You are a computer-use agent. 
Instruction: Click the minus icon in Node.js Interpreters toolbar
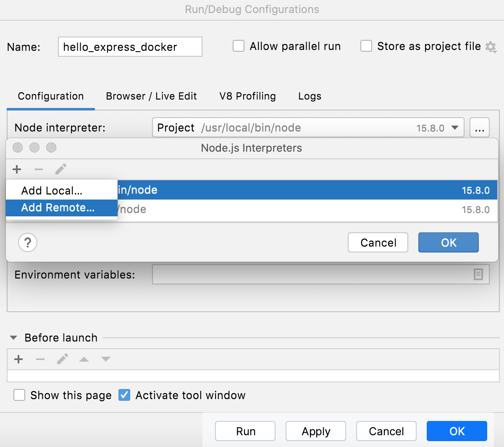pos(39,169)
